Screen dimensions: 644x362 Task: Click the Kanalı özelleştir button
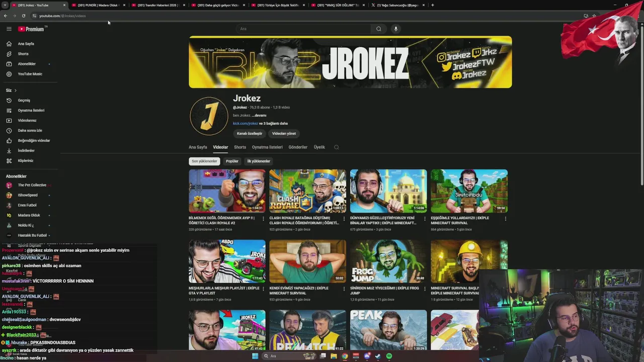[x=250, y=134]
